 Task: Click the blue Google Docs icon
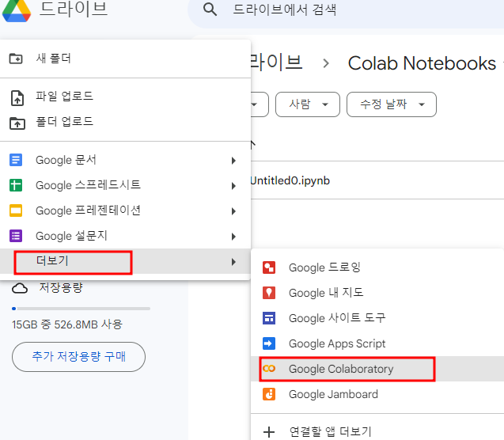(x=16, y=160)
